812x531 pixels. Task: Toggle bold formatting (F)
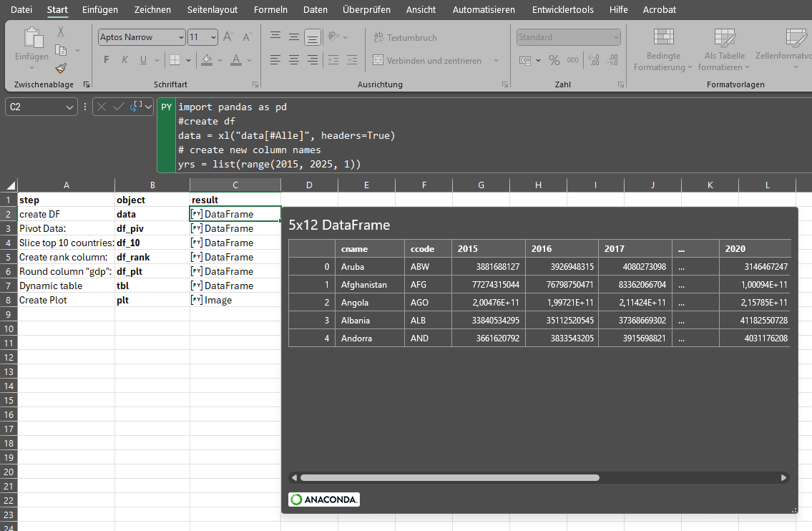tap(107, 60)
